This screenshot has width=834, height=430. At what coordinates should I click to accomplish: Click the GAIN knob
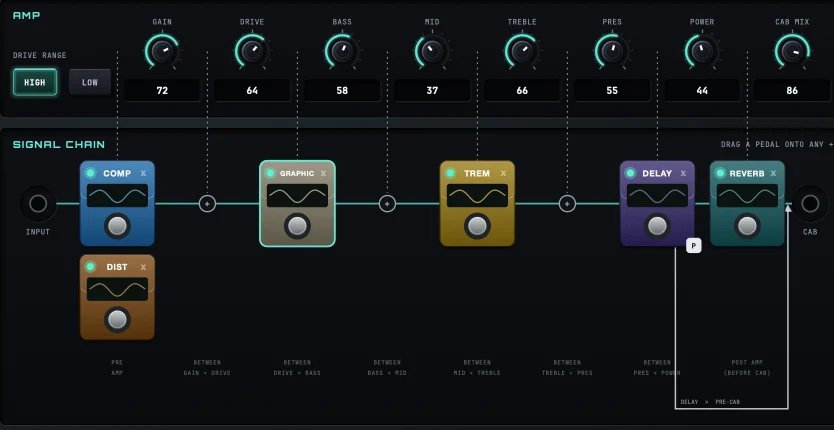[162, 52]
